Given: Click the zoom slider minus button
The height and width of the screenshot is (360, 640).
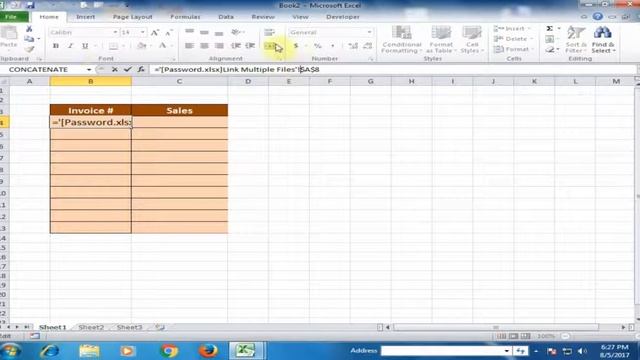Looking at the screenshot, I should 565,336.
